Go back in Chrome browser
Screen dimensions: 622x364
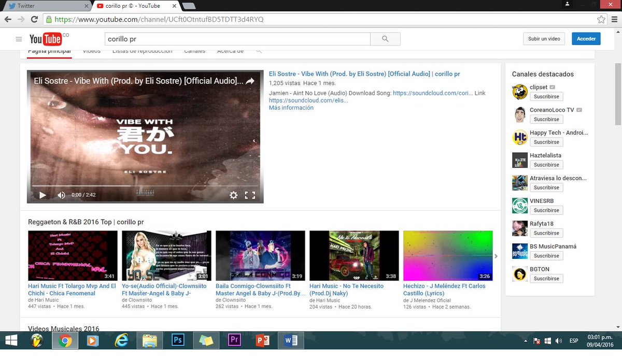point(8,20)
